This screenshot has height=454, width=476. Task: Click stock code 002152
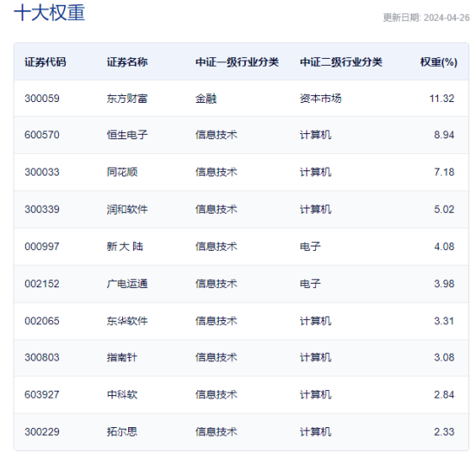pos(42,284)
